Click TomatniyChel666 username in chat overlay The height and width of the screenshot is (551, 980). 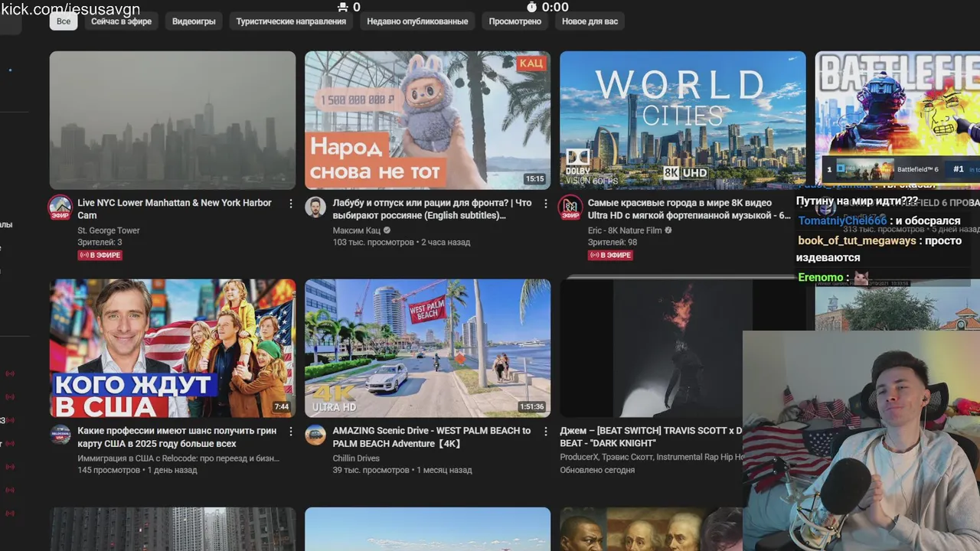point(842,220)
